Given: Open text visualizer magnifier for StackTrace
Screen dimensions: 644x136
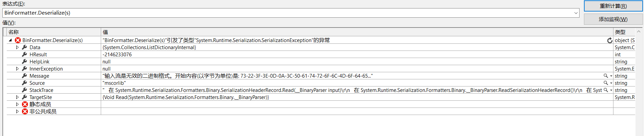Looking at the screenshot, I should [606, 90].
